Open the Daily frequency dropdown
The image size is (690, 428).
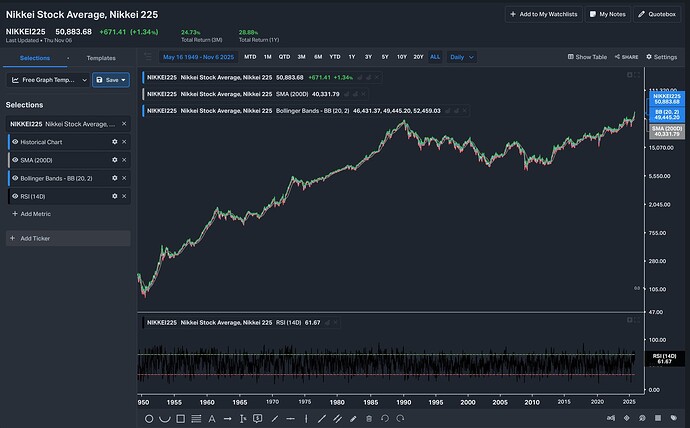coord(462,57)
